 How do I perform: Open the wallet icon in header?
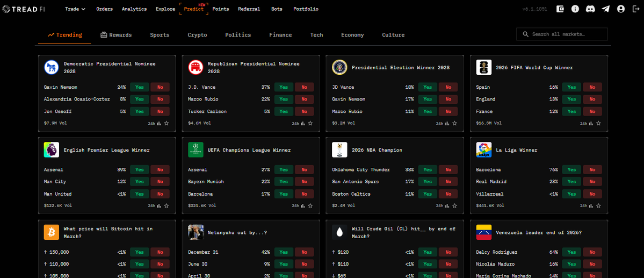coord(560,9)
